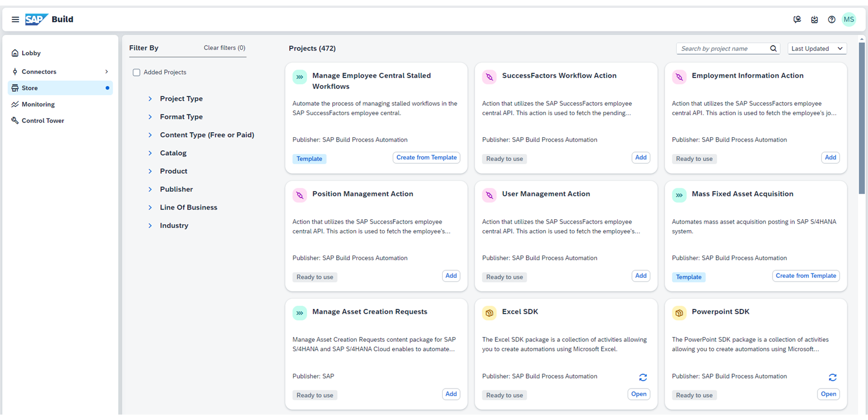The width and height of the screenshot is (868, 420).
Task: Open the Last Updated sort dropdown
Action: 817,48
